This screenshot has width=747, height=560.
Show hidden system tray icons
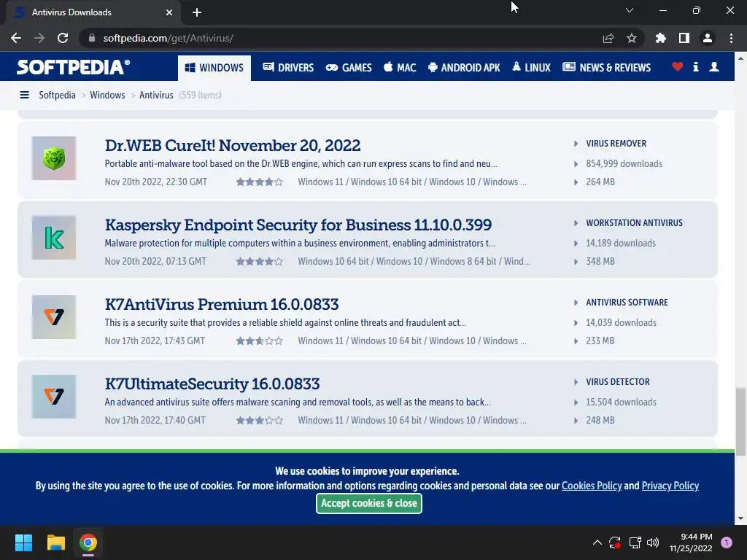(x=597, y=542)
